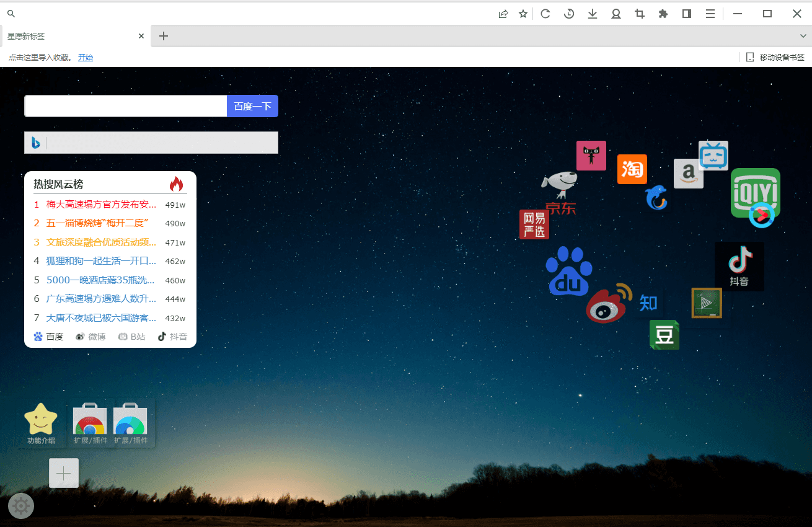The height and width of the screenshot is (527, 812).
Task: Switch hot list to 微博 tab
Action: 90,337
